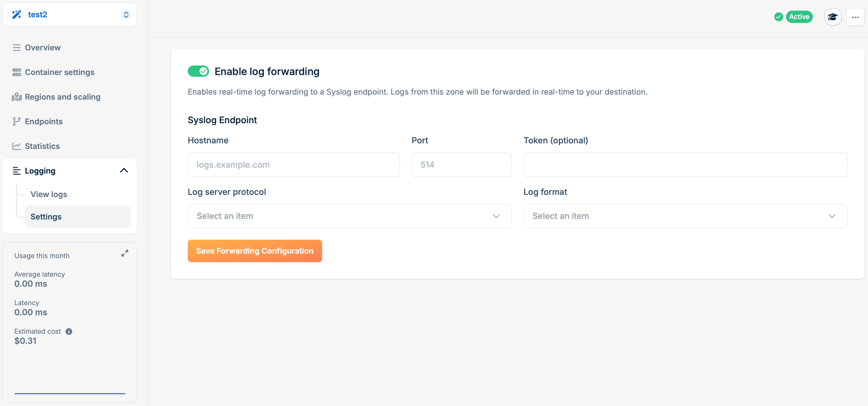Screen dimensions: 868x406
Task: Click the Active status badge
Action: coord(799,17)
